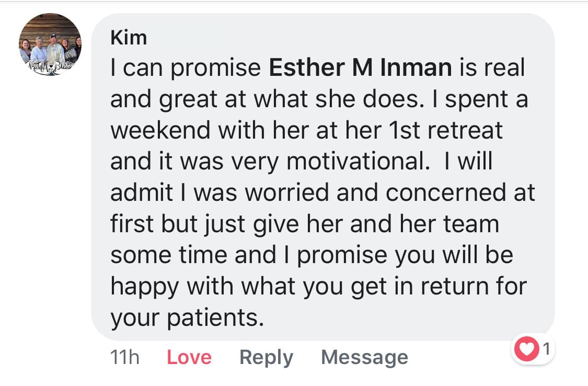
Task: Open the tagged Esther M Inman profile
Action: tap(360, 67)
